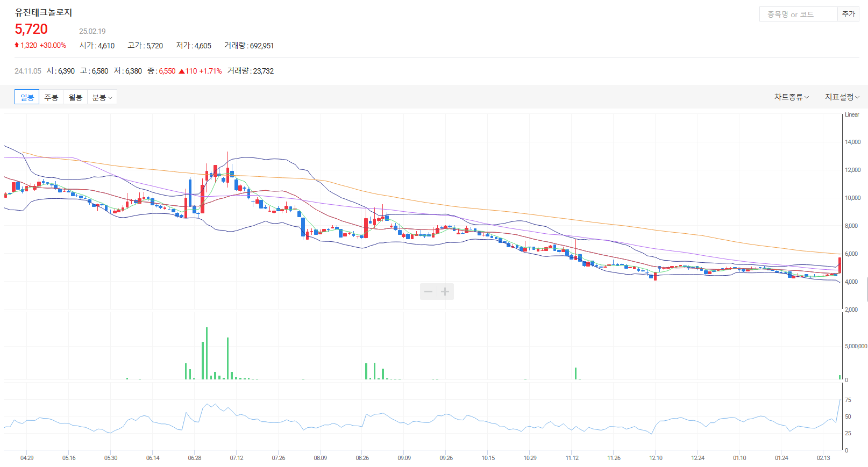
Task: Open the 지표설정 indicator settings dropdown
Action: tap(842, 97)
